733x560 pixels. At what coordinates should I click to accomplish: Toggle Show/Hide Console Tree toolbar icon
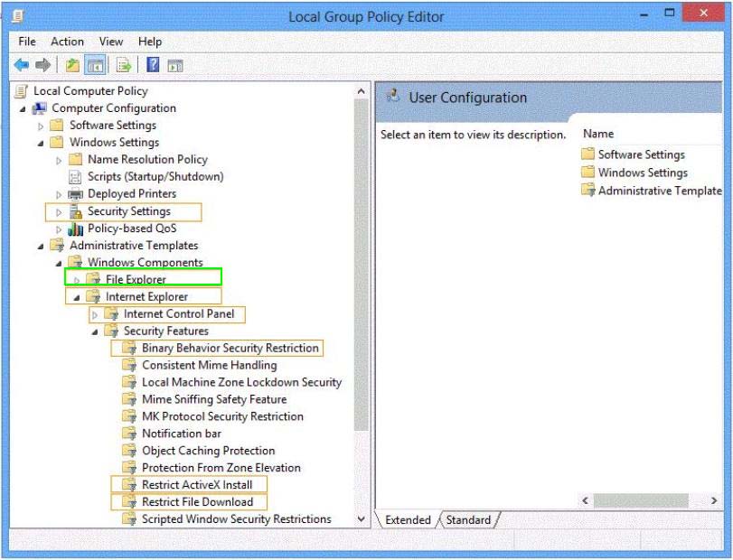(96, 65)
